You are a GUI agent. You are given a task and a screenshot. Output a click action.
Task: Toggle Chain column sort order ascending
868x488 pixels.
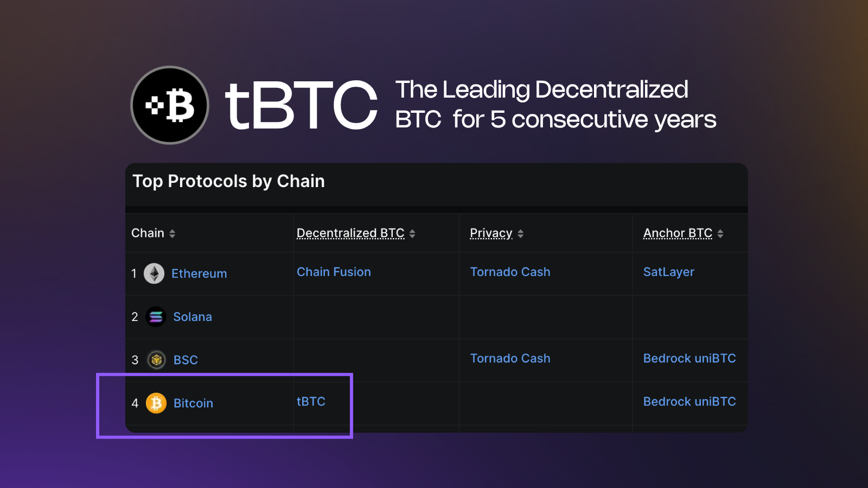[x=171, y=233]
